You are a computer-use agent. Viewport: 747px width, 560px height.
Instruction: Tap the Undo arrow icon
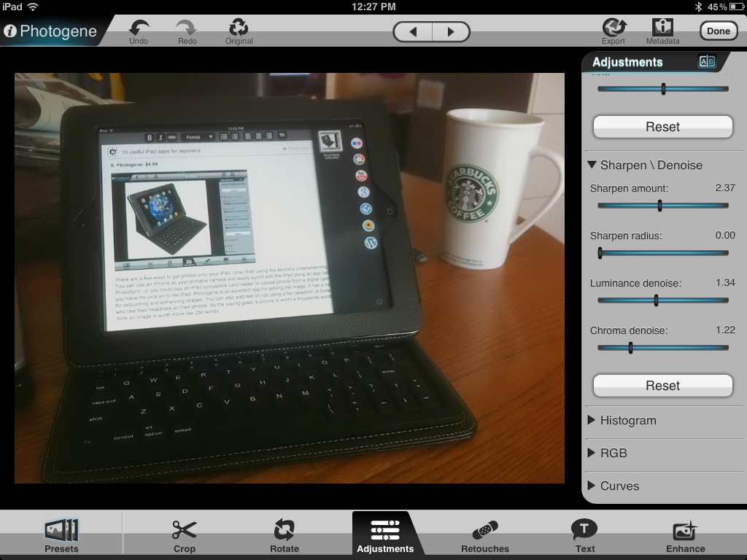(139, 28)
